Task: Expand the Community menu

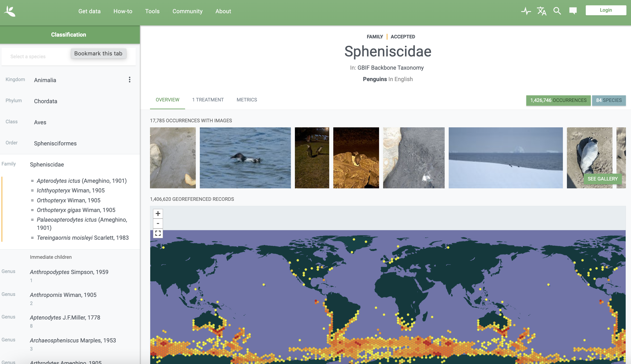Action: [x=187, y=11]
